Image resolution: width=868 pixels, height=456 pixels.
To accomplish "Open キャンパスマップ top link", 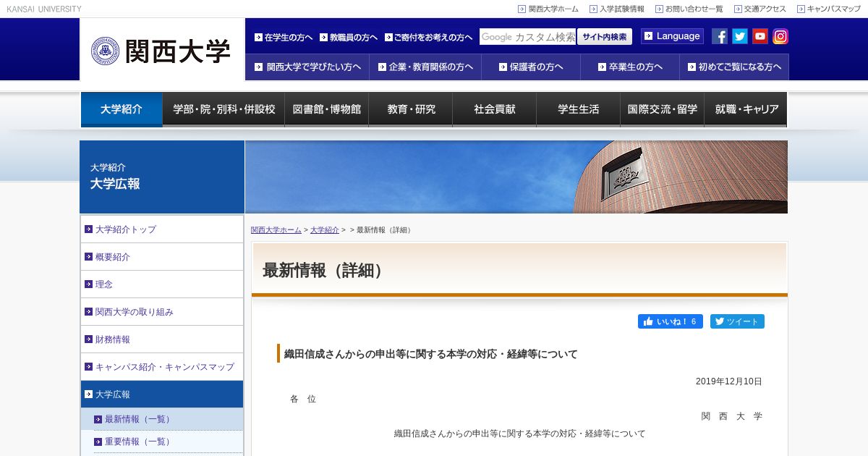I will click(x=829, y=9).
